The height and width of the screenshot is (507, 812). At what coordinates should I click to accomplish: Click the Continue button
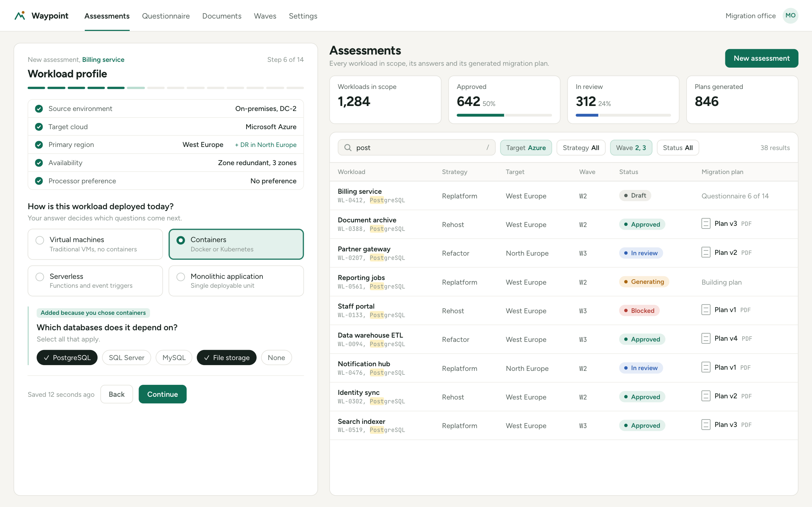pos(163,394)
